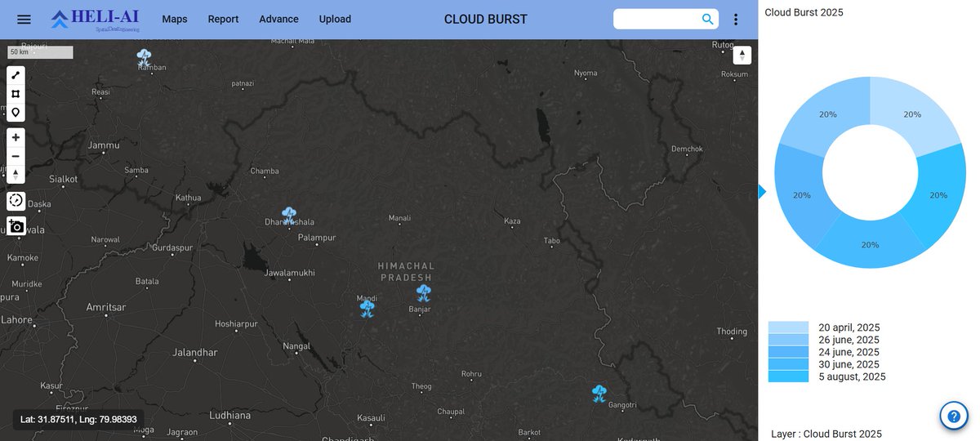
Task: Click the lightest top-right donut chart segment
Action: (912, 114)
